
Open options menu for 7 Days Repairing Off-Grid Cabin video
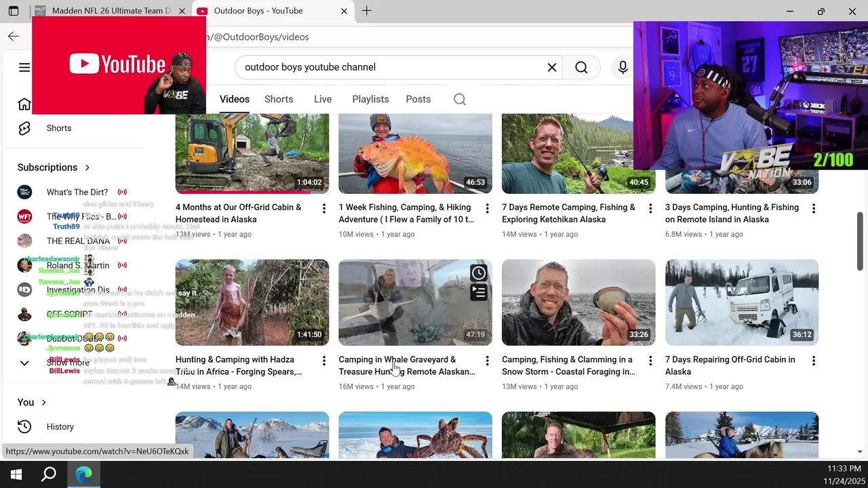[814, 361]
